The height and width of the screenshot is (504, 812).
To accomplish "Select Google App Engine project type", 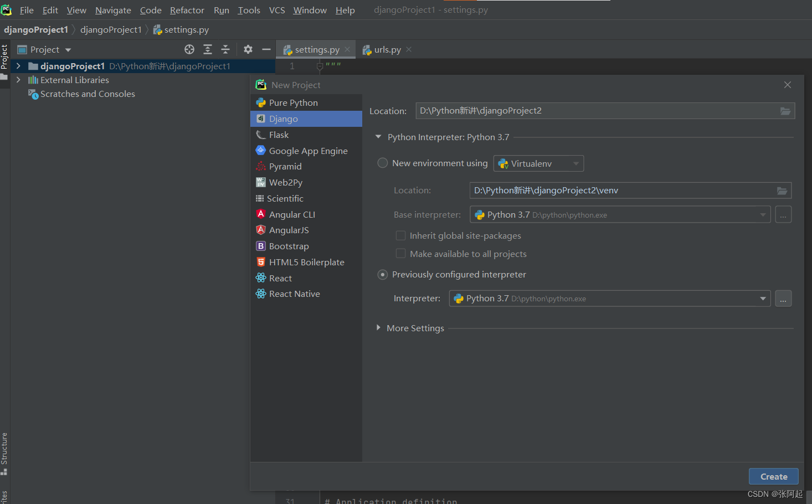I will 306,151.
